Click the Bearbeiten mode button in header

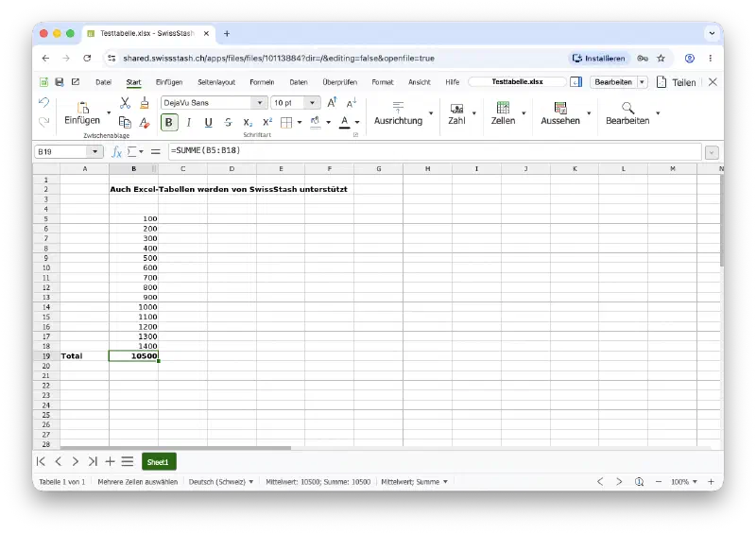(613, 82)
